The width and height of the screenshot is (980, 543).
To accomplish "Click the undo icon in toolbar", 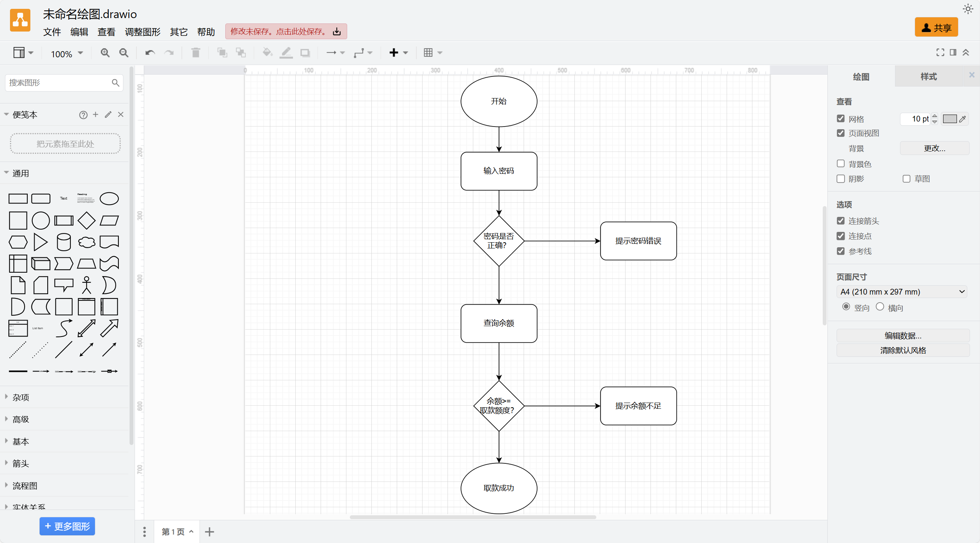I will pos(150,52).
